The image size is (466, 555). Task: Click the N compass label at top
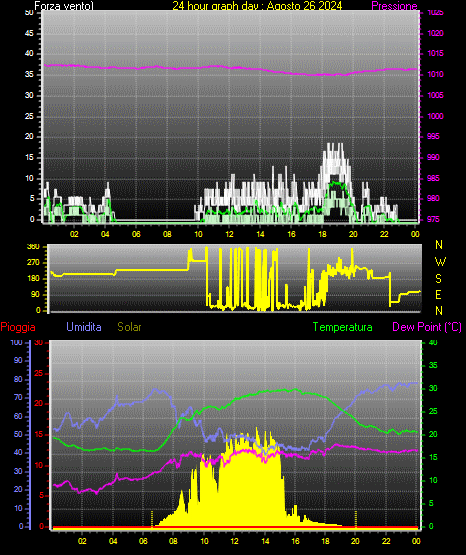click(x=439, y=245)
